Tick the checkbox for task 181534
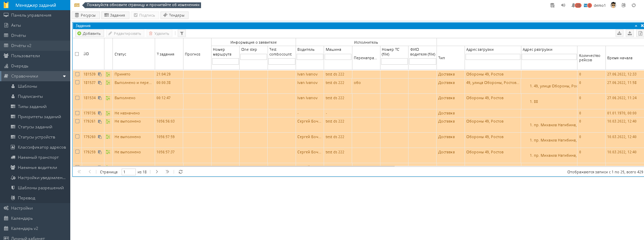 [77, 98]
